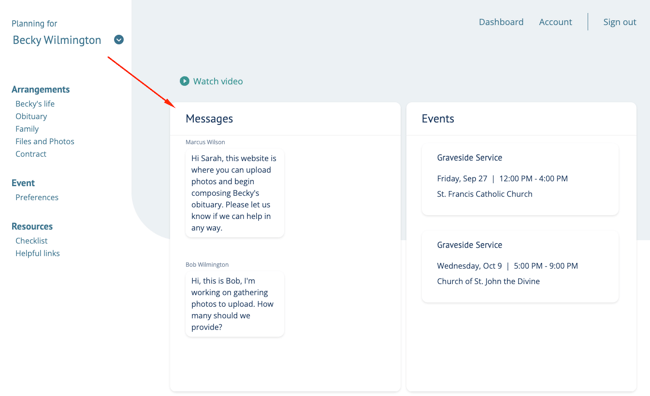Open the Family section
The image size is (650, 396).
pos(27,129)
